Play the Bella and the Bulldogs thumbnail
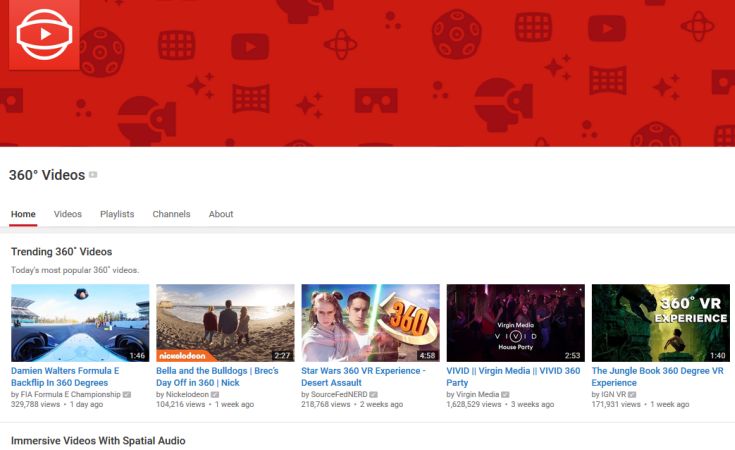Image resolution: width=735 pixels, height=450 pixels. point(225,323)
